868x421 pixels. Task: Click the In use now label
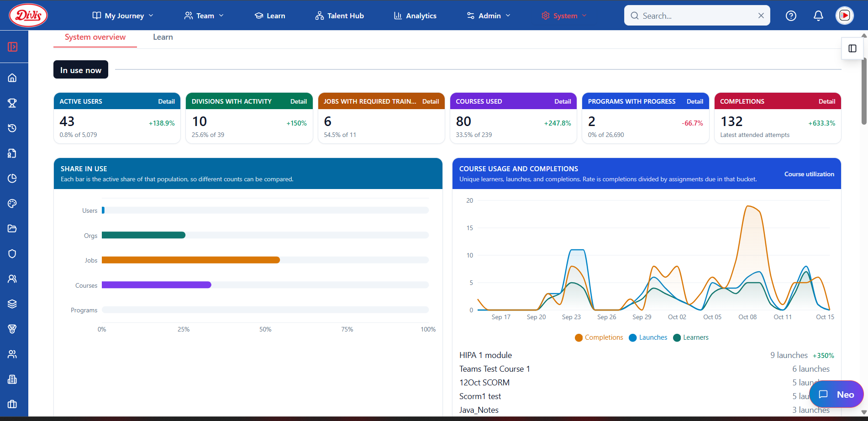[x=81, y=70]
